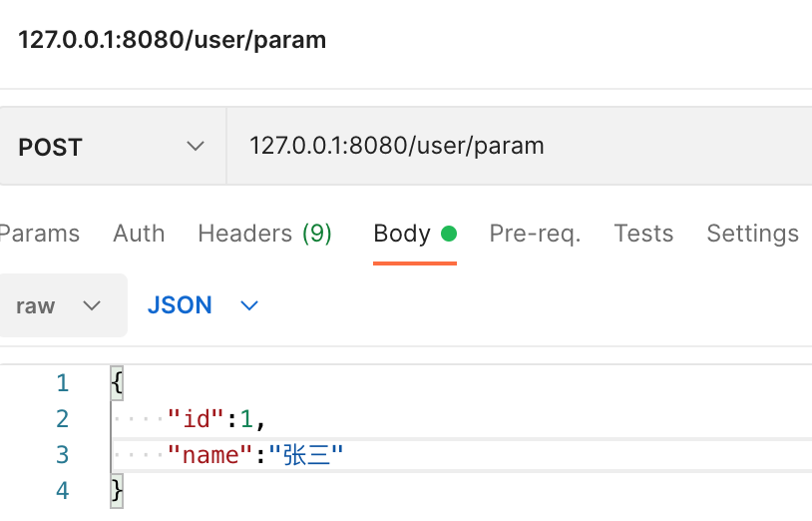Open the Settings tab
812x521 pixels.
click(x=752, y=234)
